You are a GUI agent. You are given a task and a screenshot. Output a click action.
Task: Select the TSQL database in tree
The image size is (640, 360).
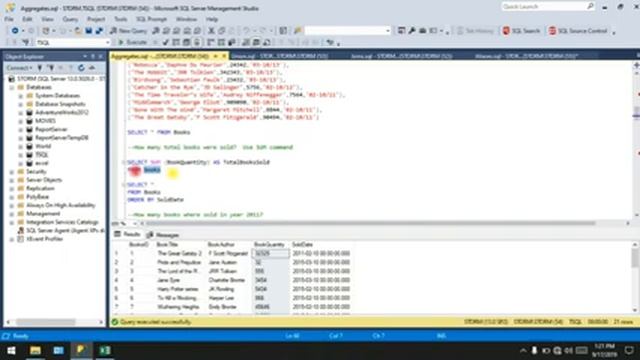[42, 155]
